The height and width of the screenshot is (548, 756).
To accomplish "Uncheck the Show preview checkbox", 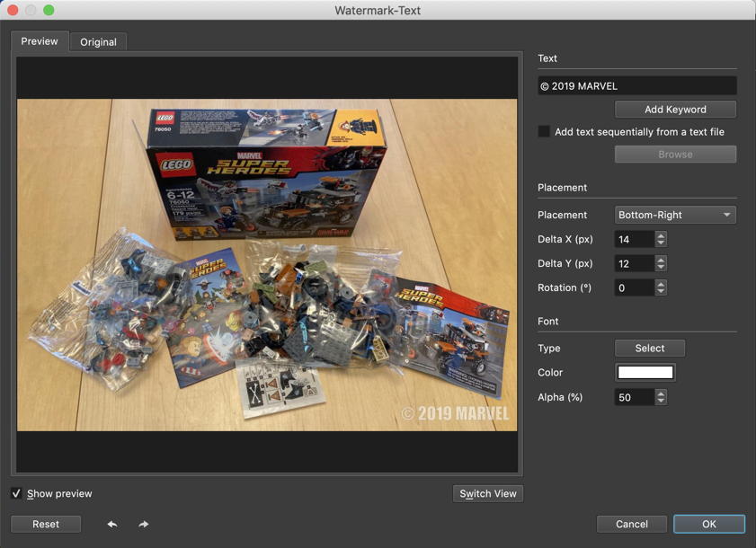I will click(x=16, y=493).
